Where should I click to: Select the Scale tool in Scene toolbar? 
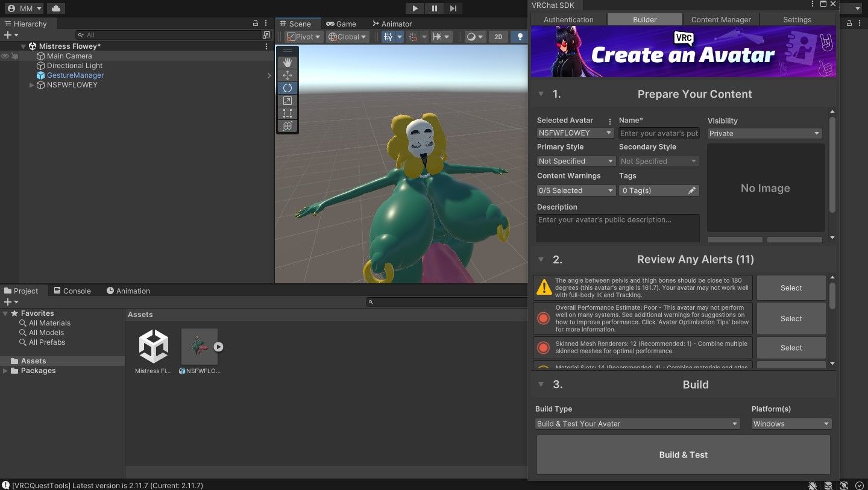pos(288,101)
